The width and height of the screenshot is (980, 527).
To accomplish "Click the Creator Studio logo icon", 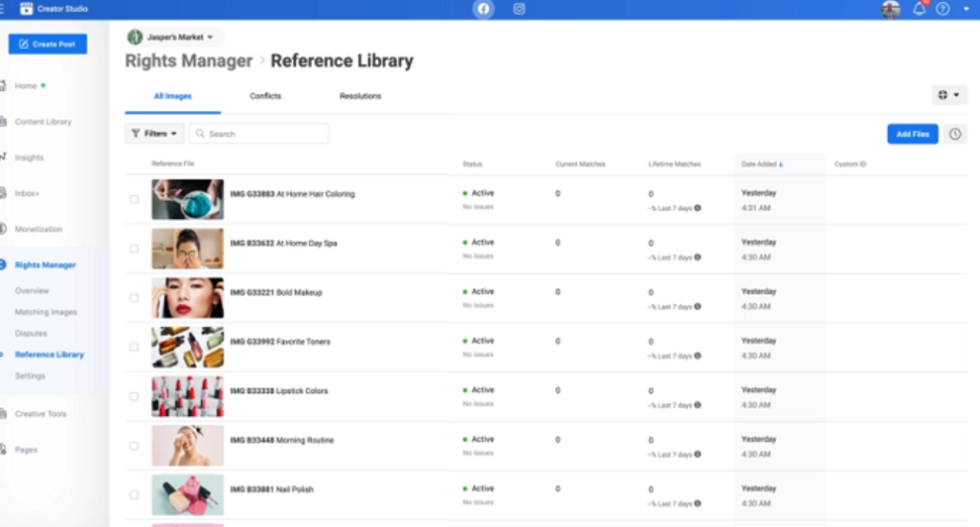I will click(x=27, y=10).
